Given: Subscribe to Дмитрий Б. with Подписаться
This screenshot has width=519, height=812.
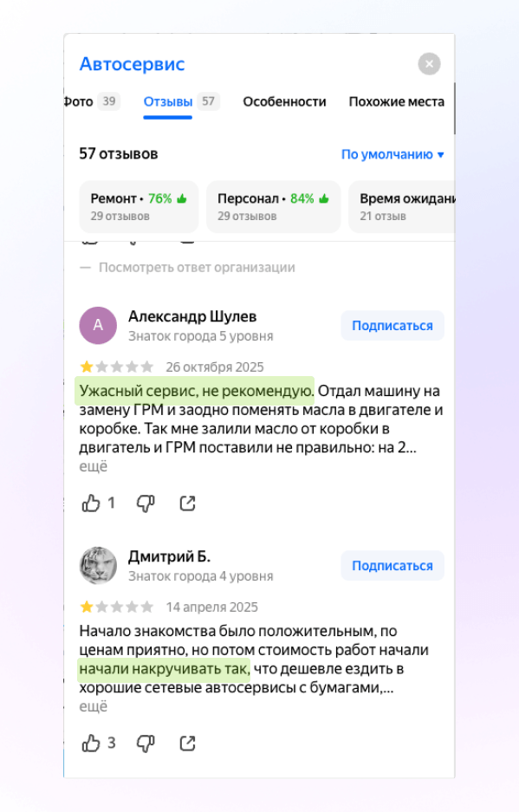Looking at the screenshot, I should (392, 566).
